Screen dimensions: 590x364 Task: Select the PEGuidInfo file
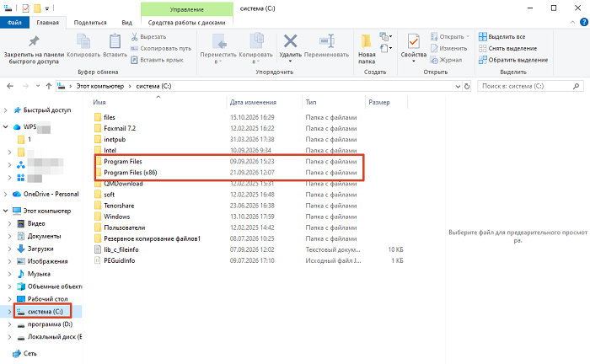[x=119, y=260]
